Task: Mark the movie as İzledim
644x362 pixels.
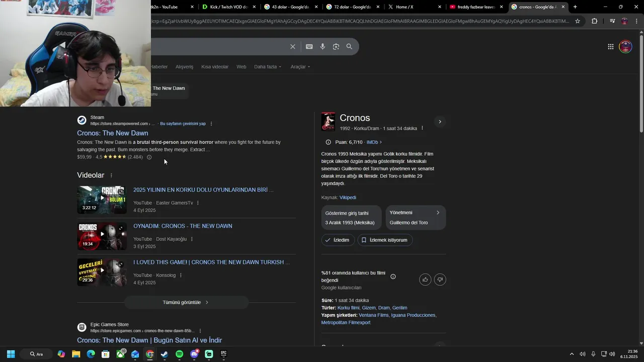Action: click(x=337, y=240)
